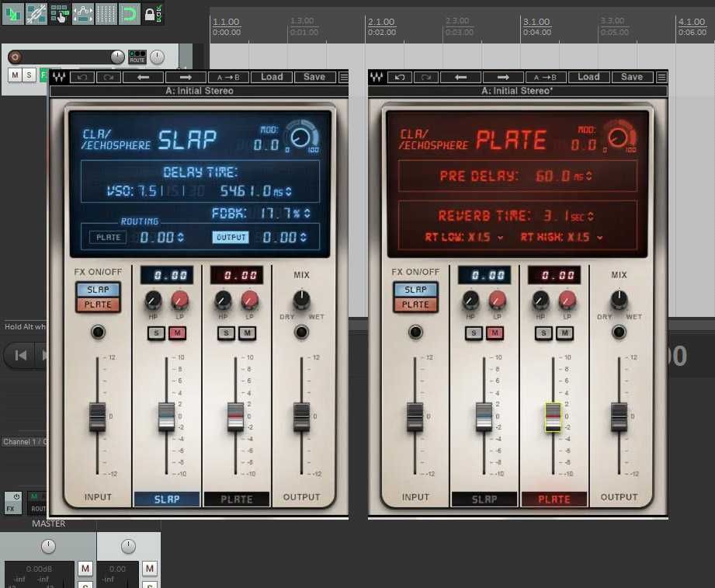Select PLATE tab in left plugin bottom
715x588 pixels.
236,499
